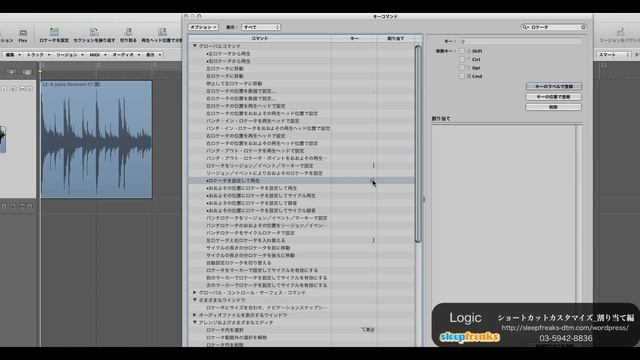
Task: Click the command list vertical scrollbar thumb
Action: click(x=418, y=143)
